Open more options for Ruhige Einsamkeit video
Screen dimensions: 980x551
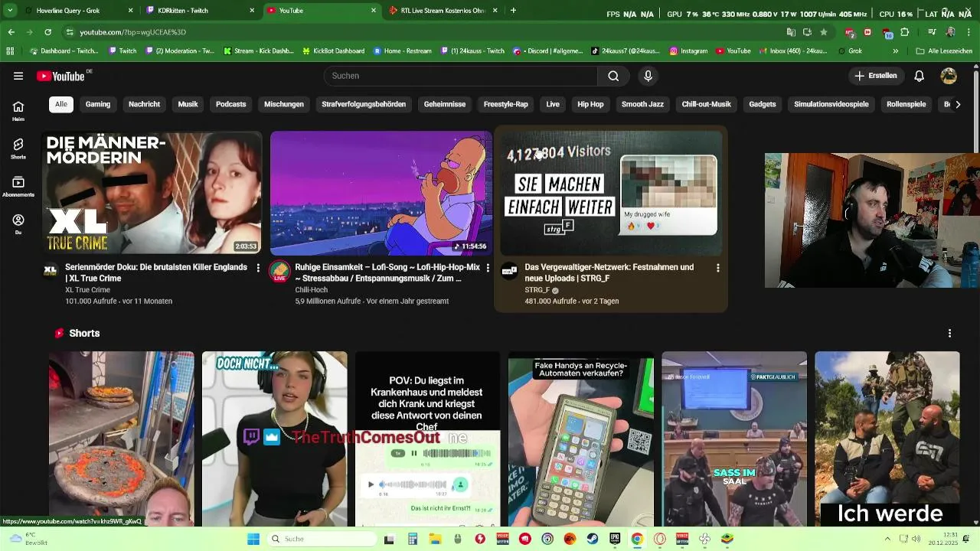coord(488,268)
